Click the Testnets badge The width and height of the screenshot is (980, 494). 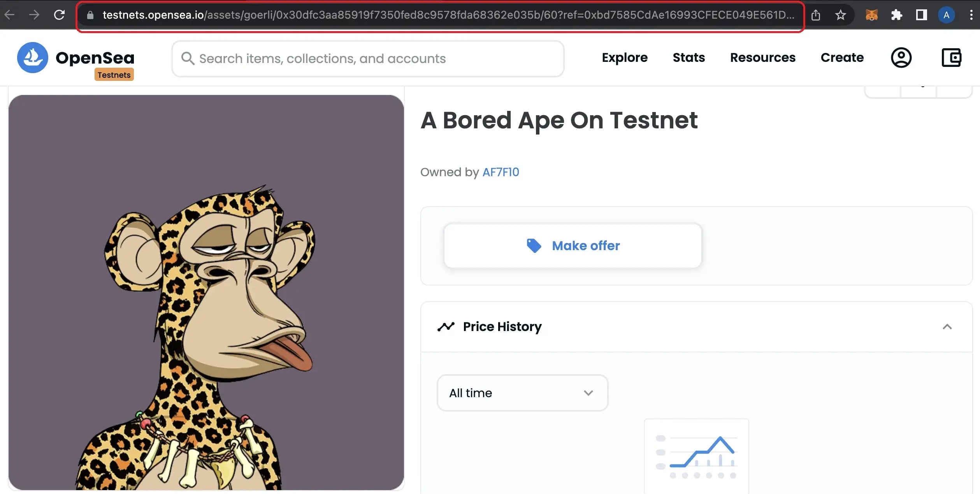click(114, 75)
